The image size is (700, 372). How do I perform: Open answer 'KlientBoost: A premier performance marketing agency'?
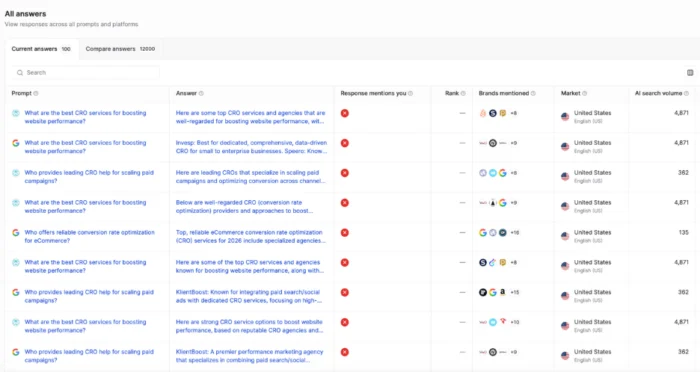pos(250,356)
